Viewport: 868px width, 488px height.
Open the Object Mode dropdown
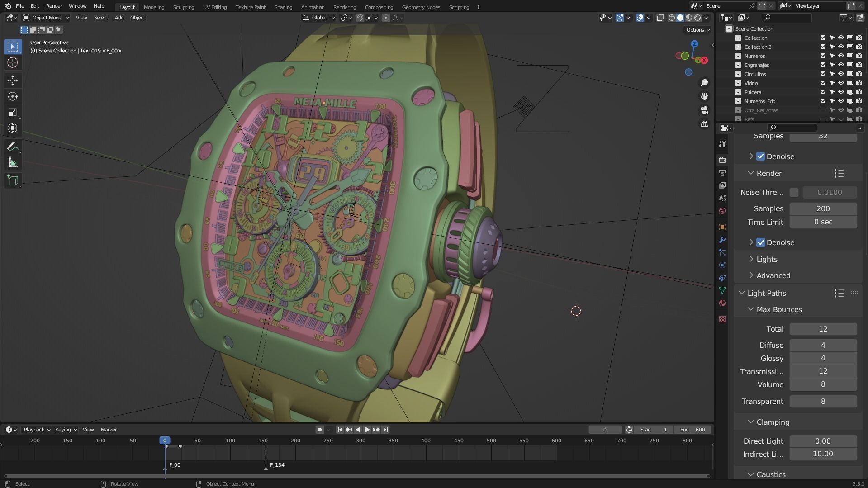46,18
